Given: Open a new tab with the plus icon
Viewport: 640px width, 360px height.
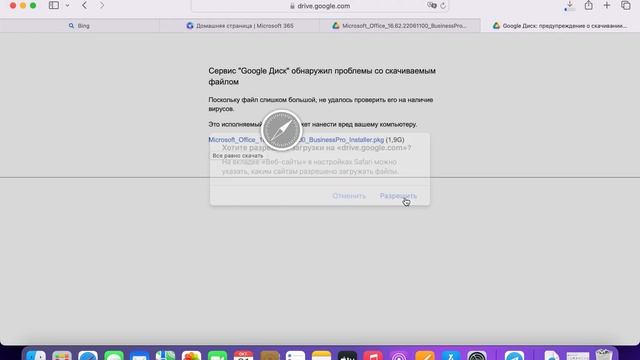Looking at the screenshot, I should coord(607,5).
